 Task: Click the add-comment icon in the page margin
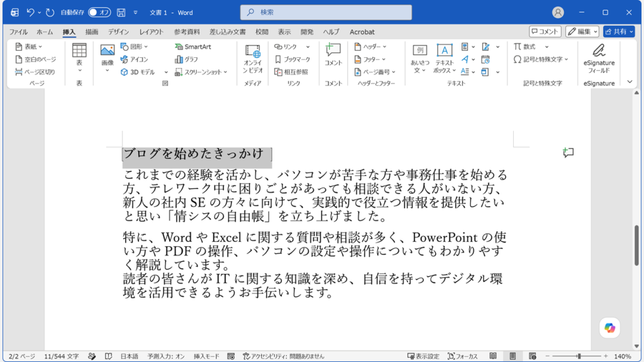(x=568, y=153)
